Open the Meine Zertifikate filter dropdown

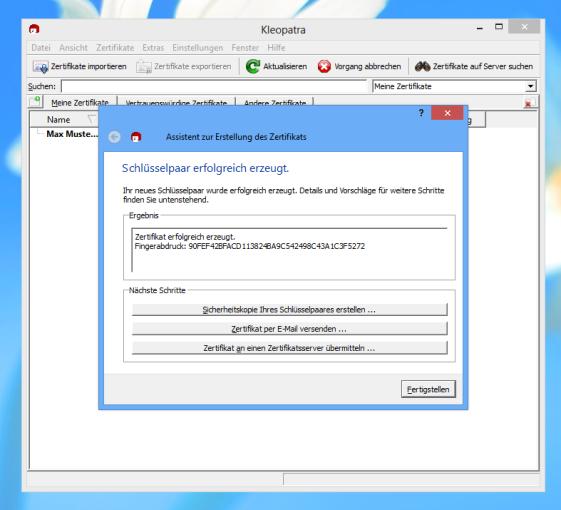(531, 86)
